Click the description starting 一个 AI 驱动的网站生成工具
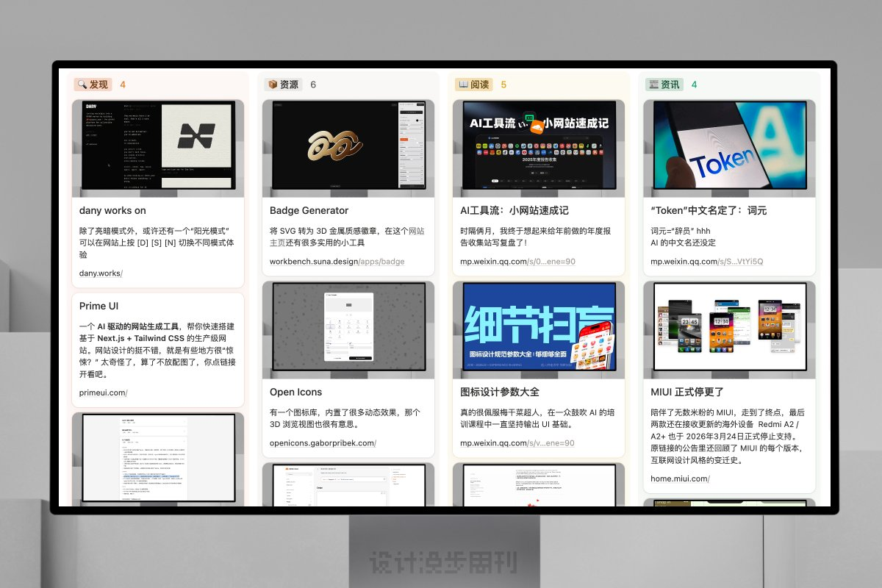 pos(157,350)
